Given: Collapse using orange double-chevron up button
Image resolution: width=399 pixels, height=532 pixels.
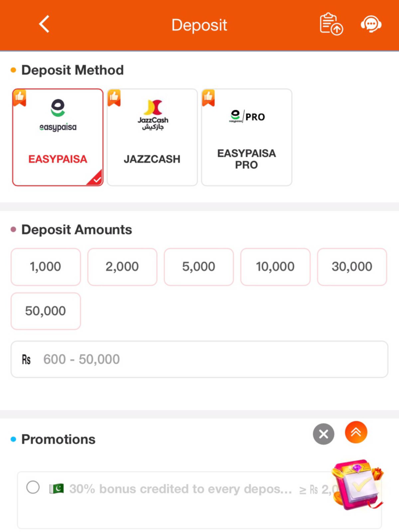Looking at the screenshot, I should point(356,432).
